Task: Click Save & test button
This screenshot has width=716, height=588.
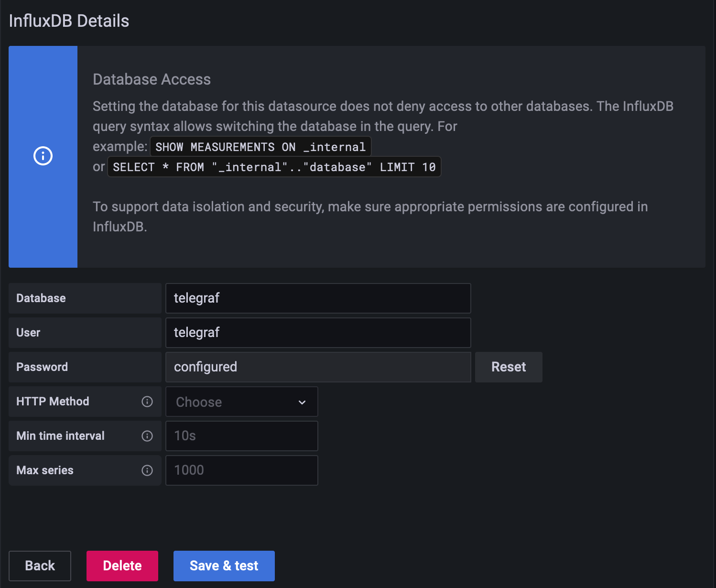Action: pyautogui.click(x=224, y=566)
